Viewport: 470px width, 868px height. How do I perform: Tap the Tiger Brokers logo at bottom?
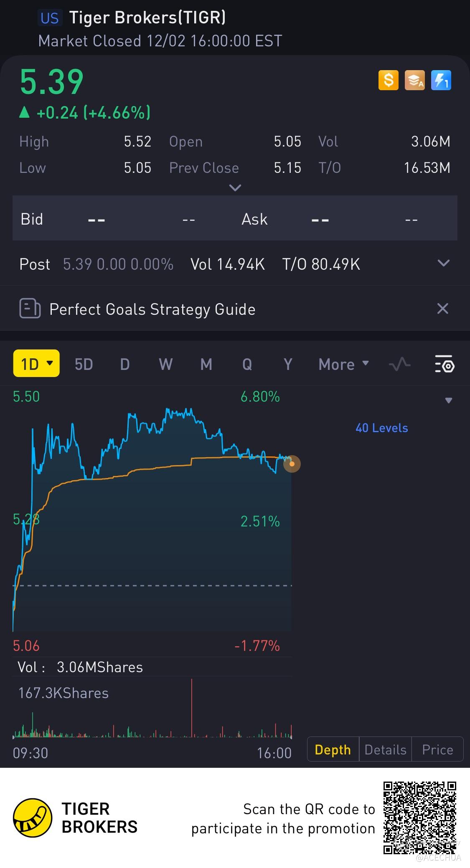(x=33, y=818)
